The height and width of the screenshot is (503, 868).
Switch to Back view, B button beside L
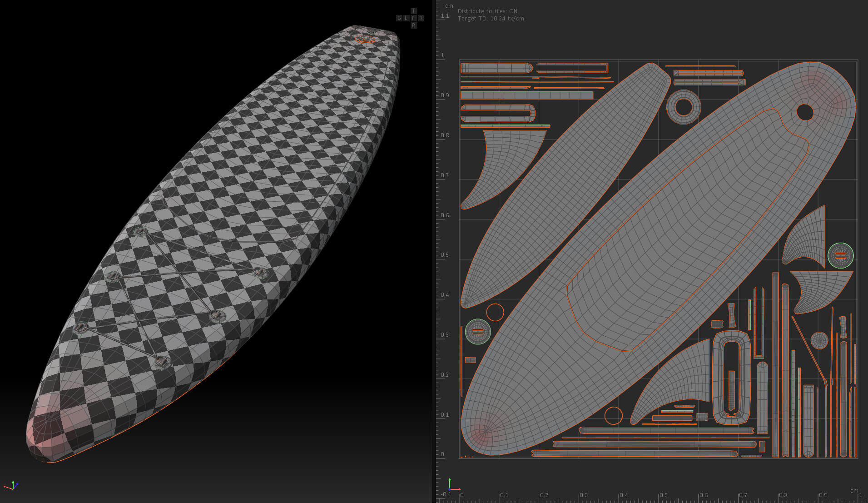click(x=399, y=18)
